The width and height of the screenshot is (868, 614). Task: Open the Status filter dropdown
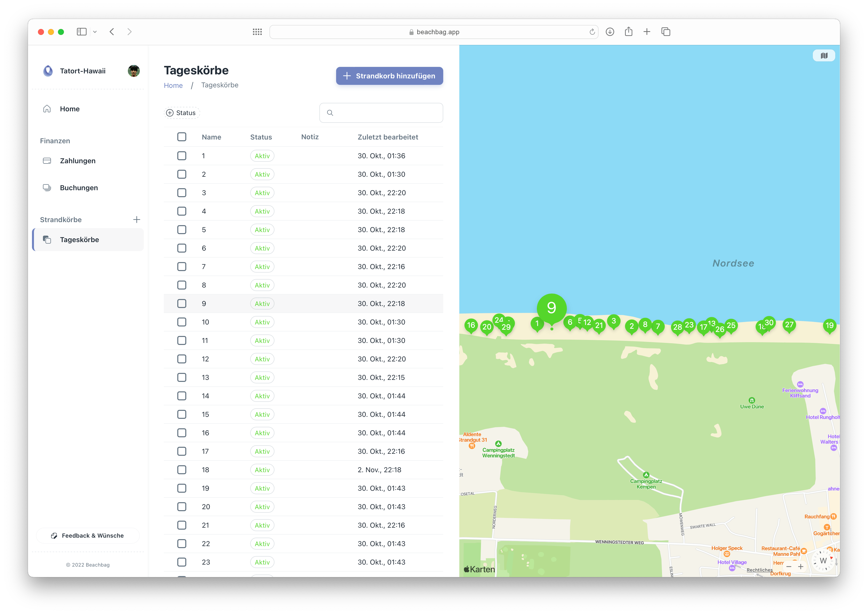point(182,113)
